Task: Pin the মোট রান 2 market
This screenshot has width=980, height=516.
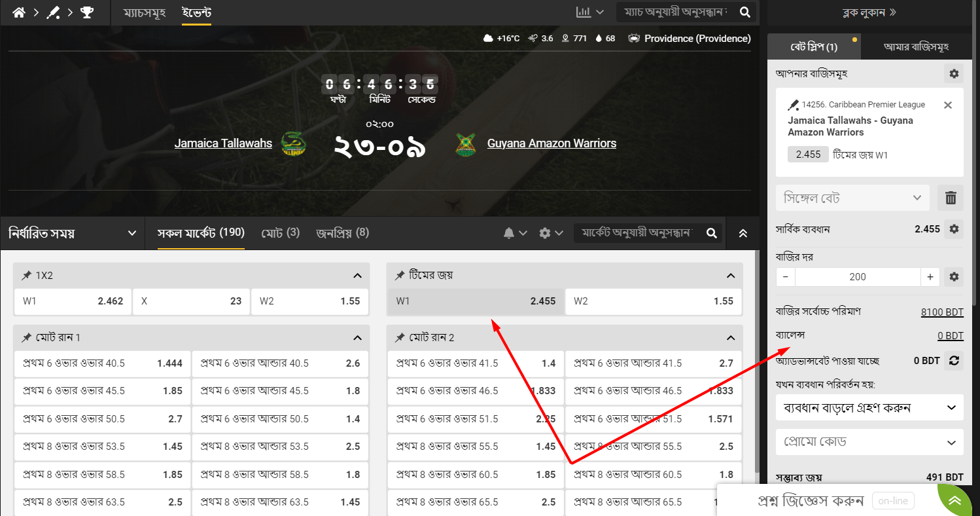Action: pos(400,337)
